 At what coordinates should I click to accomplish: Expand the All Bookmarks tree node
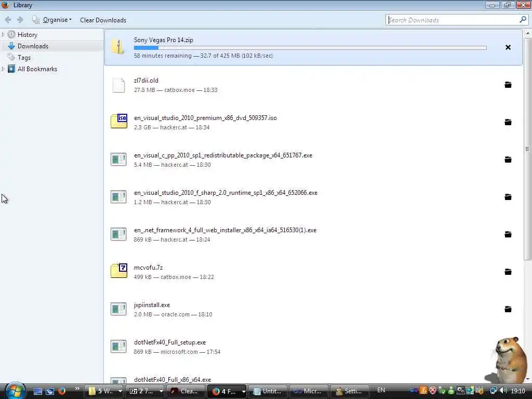click(3, 69)
